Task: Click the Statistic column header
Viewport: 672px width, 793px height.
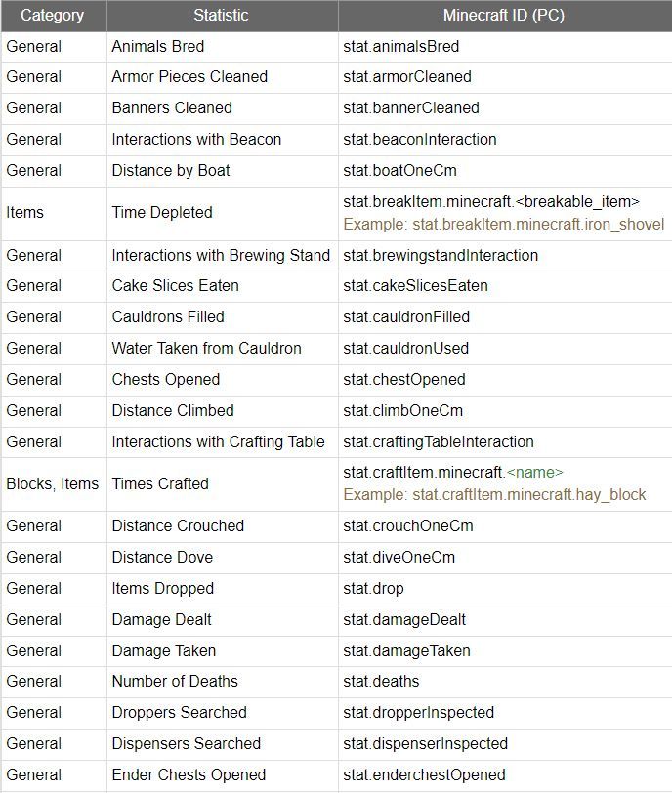Action: tap(222, 16)
